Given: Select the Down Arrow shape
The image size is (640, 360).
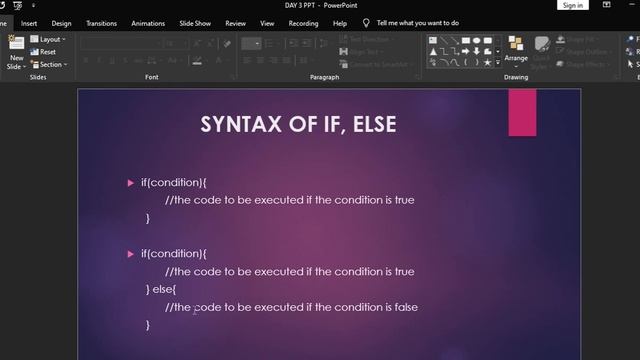Looking at the screenshot, I should click(x=476, y=51).
